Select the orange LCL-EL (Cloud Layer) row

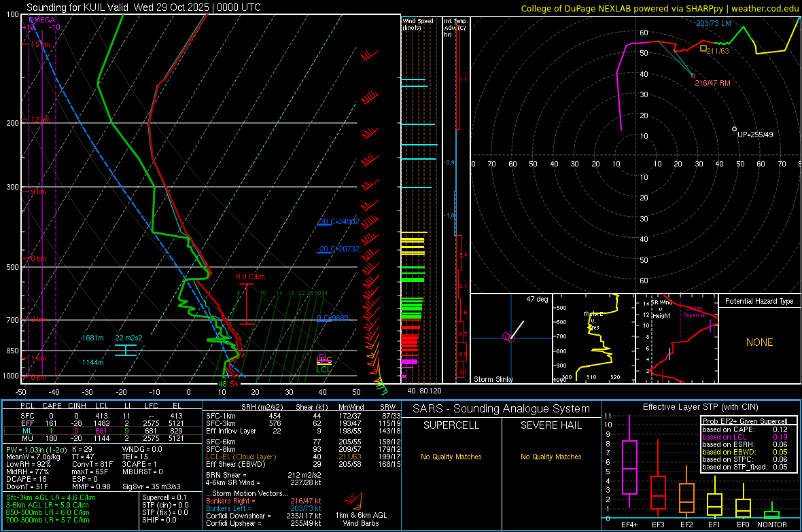[303, 457]
